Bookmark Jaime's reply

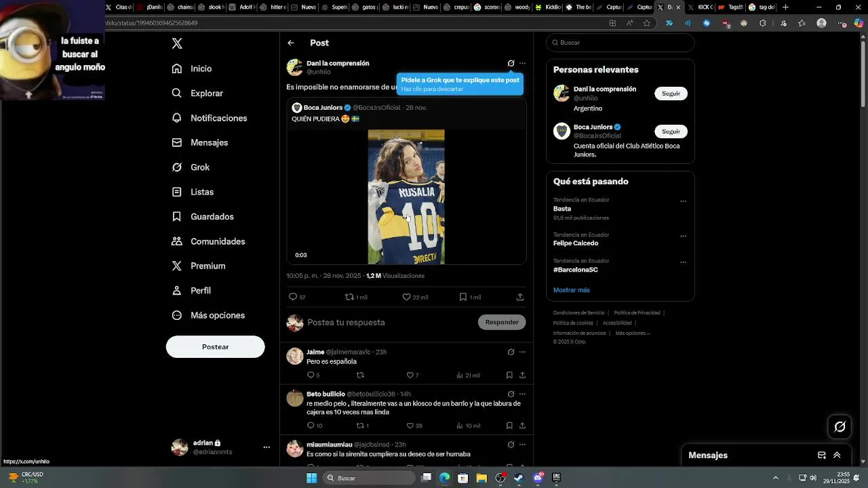[x=509, y=375]
